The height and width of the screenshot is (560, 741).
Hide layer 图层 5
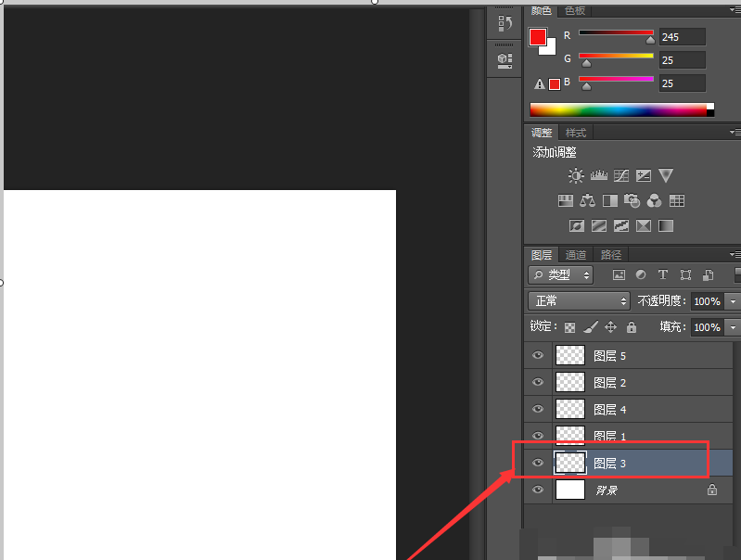[x=538, y=355]
